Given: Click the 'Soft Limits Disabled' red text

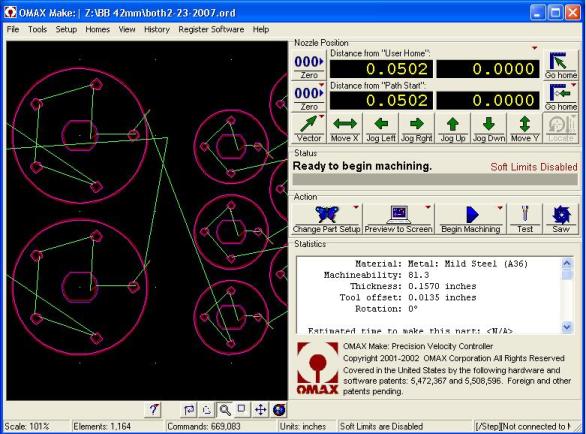Looking at the screenshot, I should pyautogui.click(x=534, y=167).
